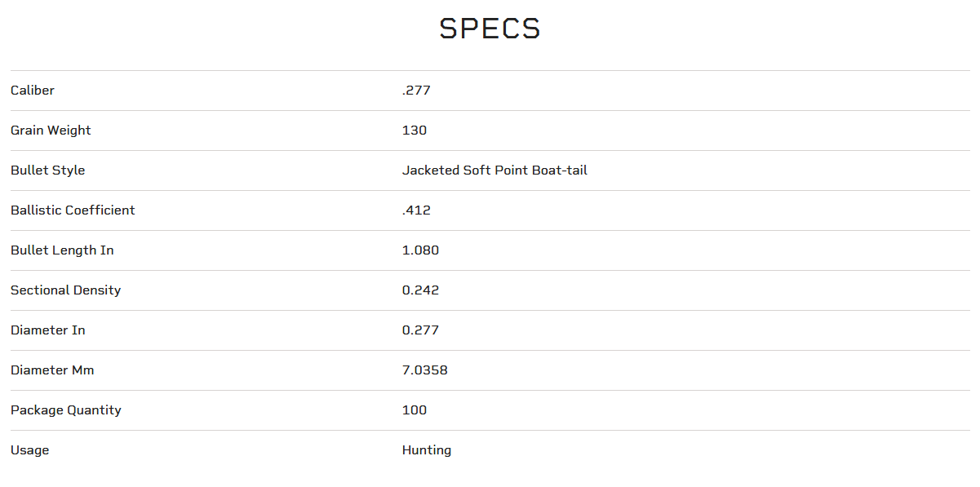
Task: Click the 1.080 bullet length value
Action: (420, 250)
